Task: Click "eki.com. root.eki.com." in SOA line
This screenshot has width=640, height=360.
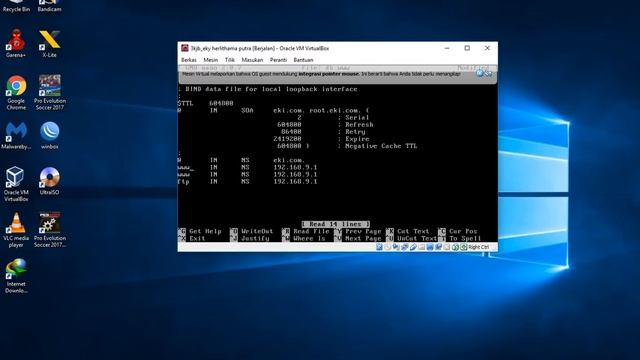Action: (317, 110)
